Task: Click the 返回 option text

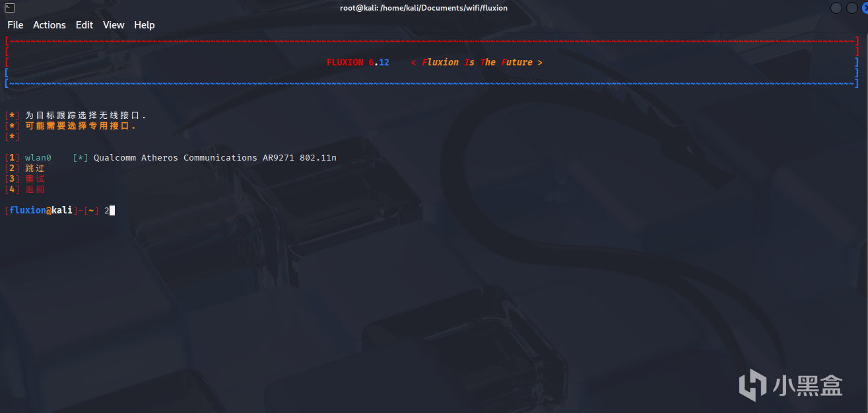Action: (35, 190)
